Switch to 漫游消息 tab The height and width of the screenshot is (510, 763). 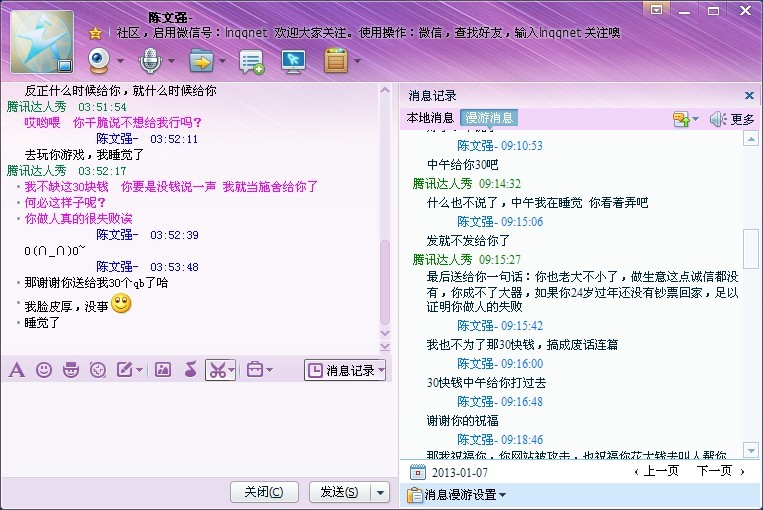(489, 118)
